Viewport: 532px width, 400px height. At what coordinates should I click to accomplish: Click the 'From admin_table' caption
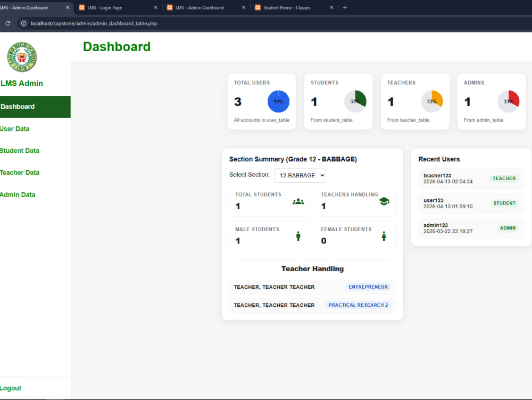coord(484,120)
